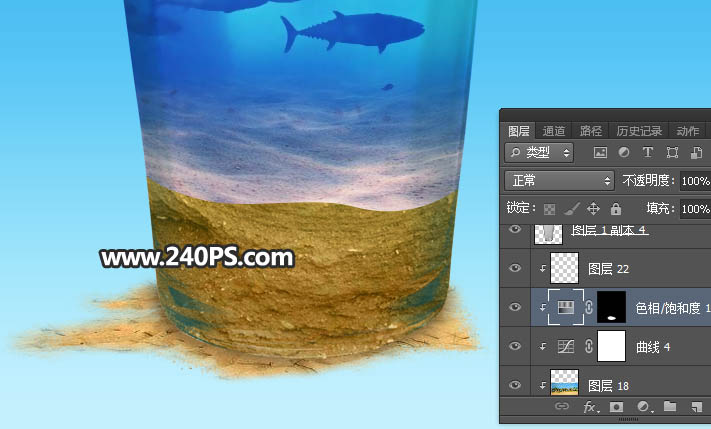Filter layers by type (T) icon

[648, 152]
